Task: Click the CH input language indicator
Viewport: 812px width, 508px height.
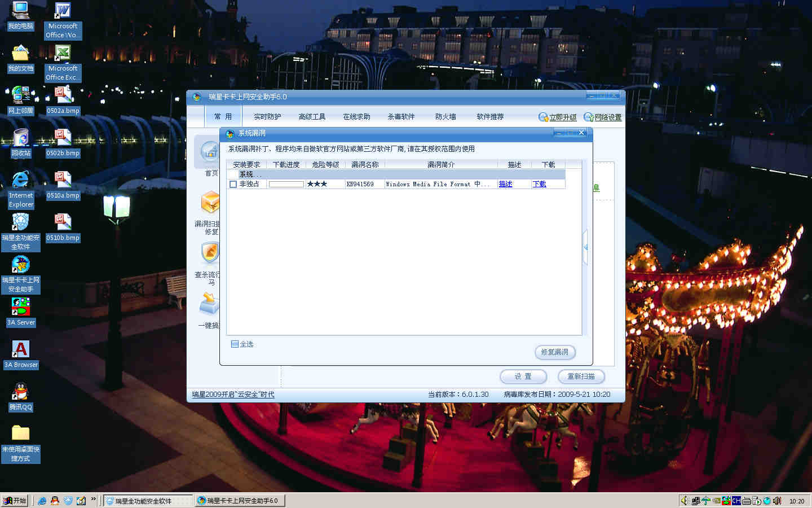Action: point(736,501)
